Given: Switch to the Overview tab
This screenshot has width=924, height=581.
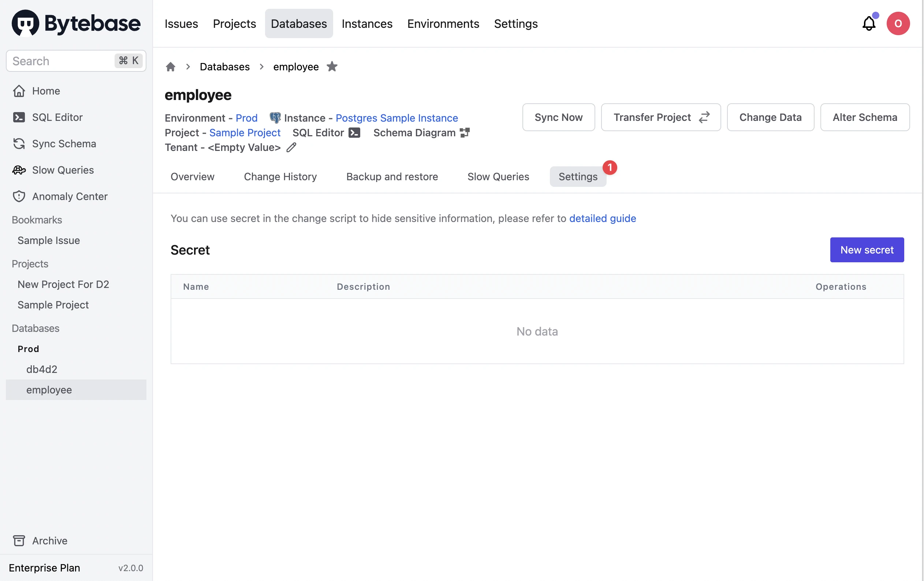Looking at the screenshot, I should click(192, 176).
